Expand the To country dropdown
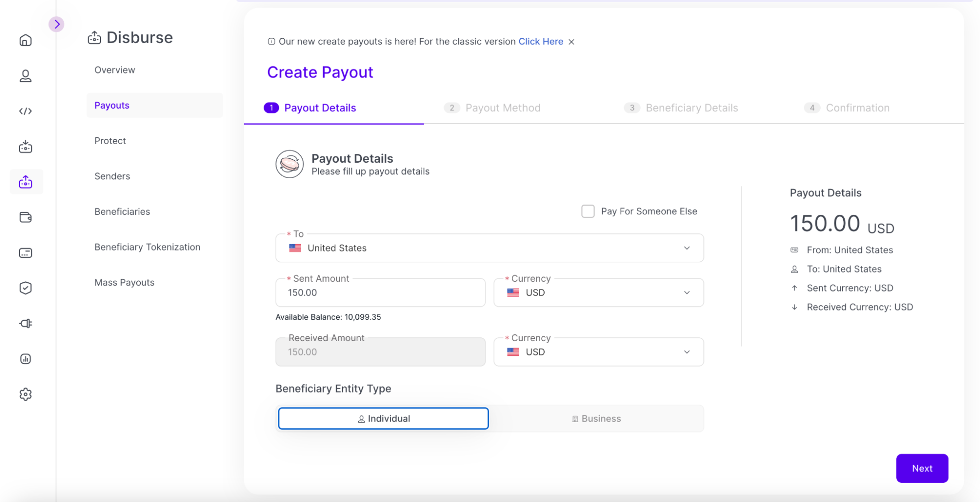The height and width of the screenshot is (502, 980). (489, 248)
